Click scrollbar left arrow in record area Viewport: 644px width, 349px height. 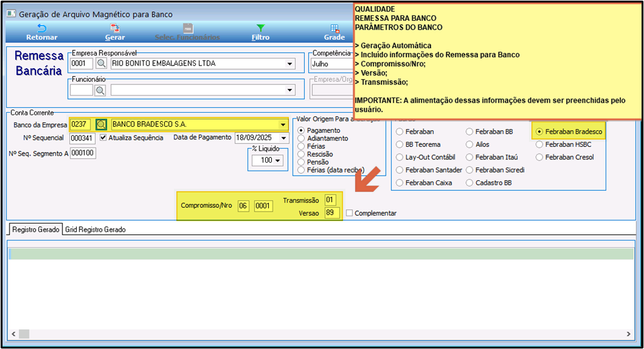click(x=14, y=334)
